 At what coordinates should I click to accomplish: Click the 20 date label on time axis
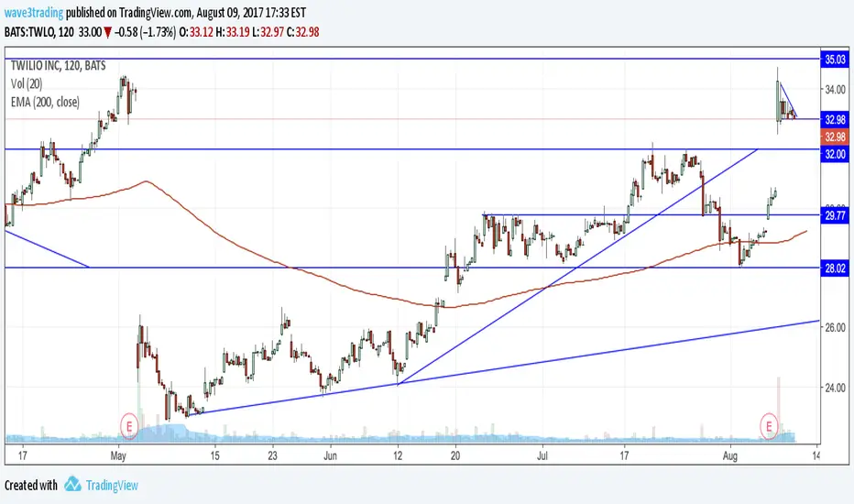pyautogui.click(x=455, y=455)
